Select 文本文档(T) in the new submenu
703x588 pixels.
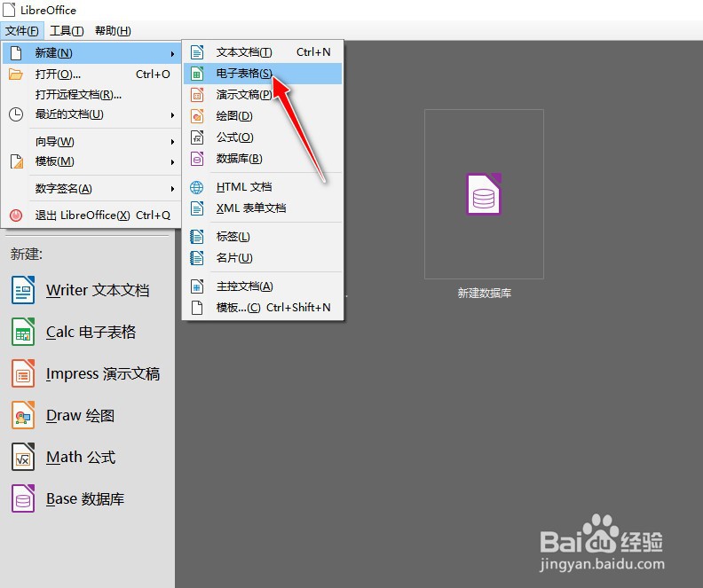click(263, 52)
